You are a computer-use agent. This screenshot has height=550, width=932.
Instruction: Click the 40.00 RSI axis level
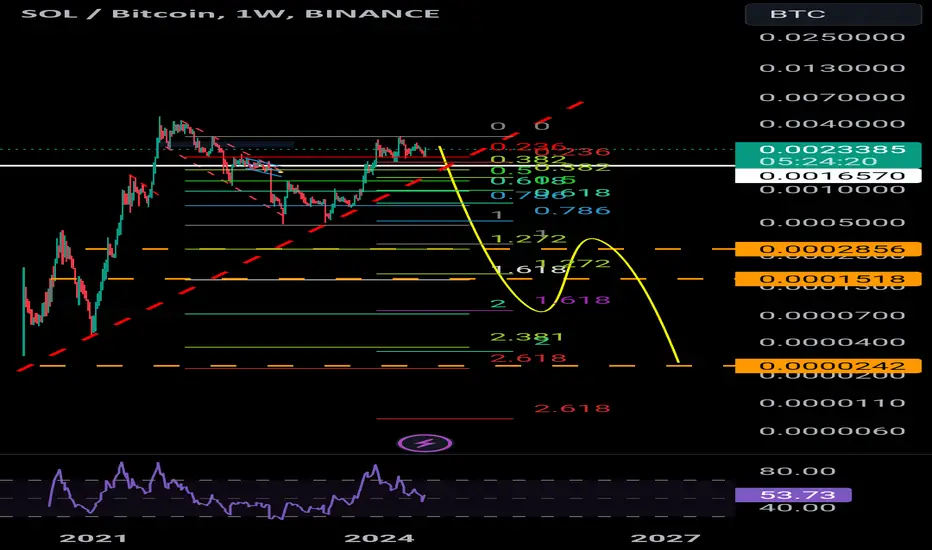[798, 508]
